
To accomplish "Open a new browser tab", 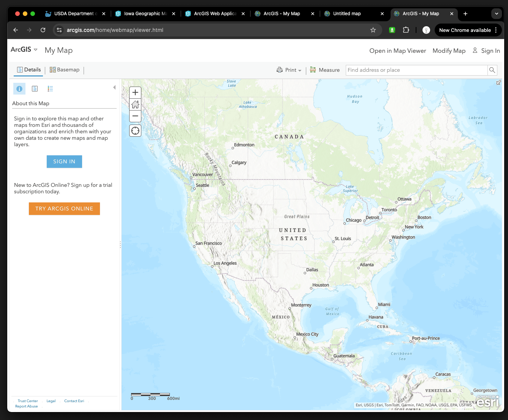I will (x=465, y=14).
